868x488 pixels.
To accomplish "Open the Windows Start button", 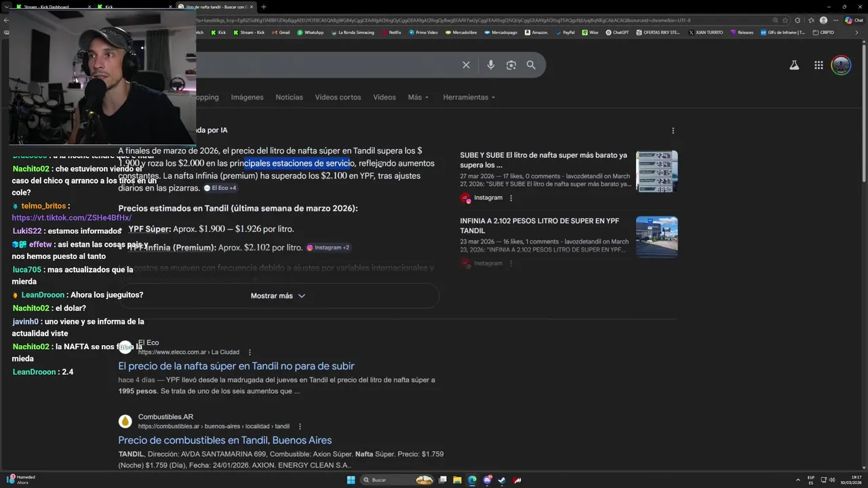I will [351, 480].
